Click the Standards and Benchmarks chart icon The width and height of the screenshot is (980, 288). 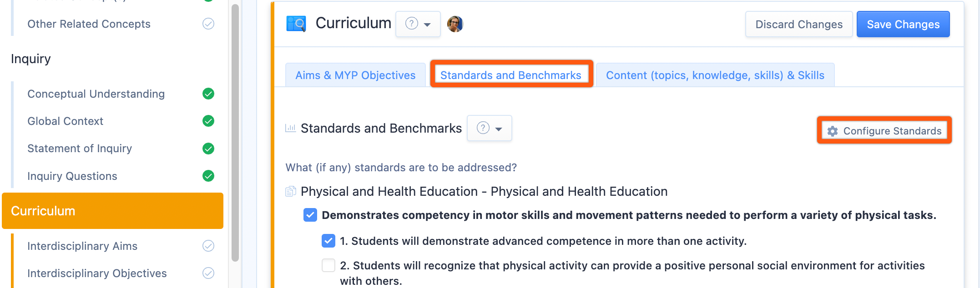click(x=290, y=129)
